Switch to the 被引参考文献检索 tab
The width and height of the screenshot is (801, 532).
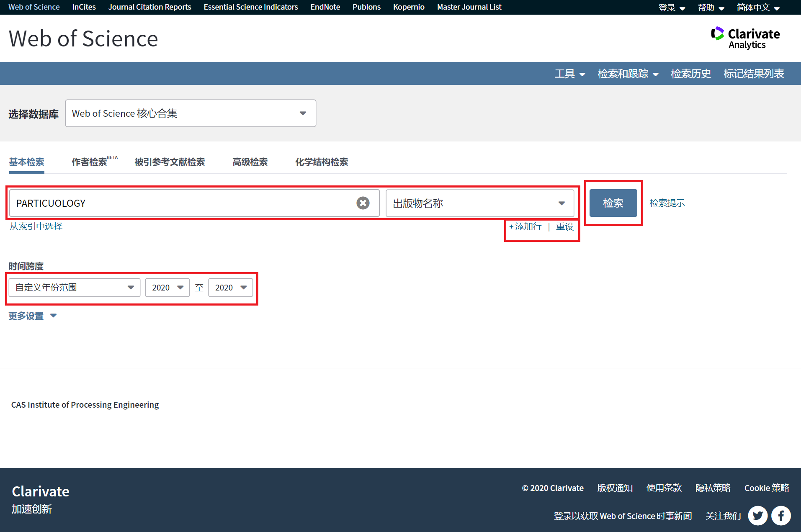pyautogui.click(x=170, y=162)
